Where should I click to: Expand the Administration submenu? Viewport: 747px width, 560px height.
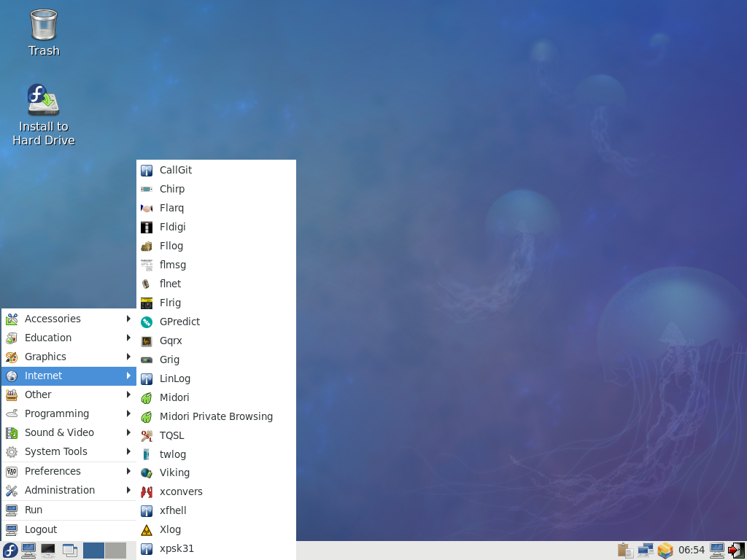pos(69,491)
